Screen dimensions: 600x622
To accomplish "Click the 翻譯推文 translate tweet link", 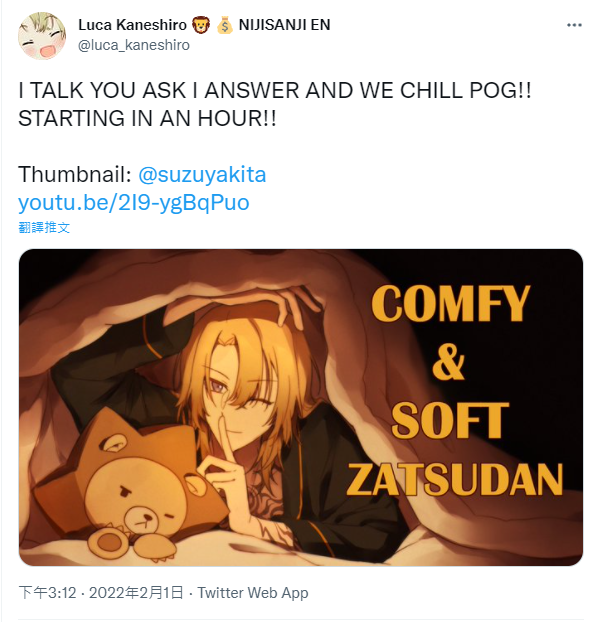I will 44,227.
